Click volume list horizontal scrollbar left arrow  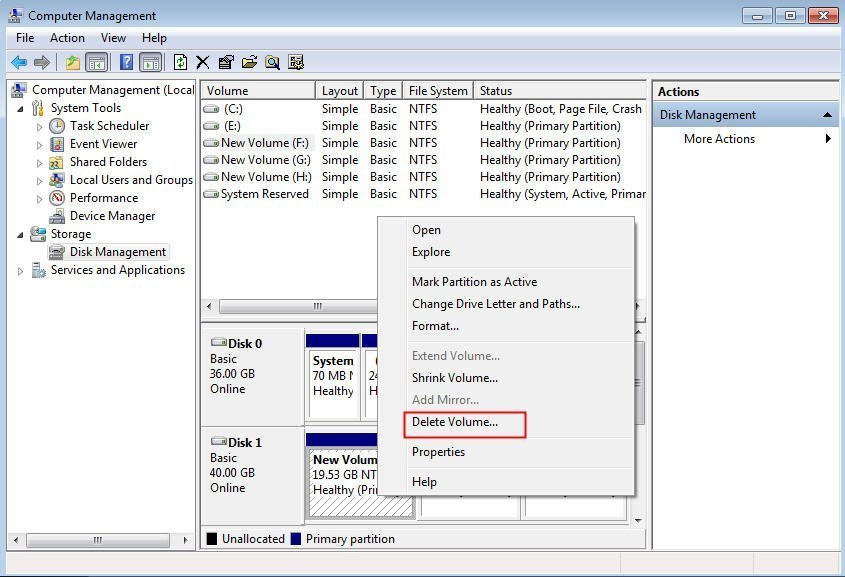coord(209,307)
